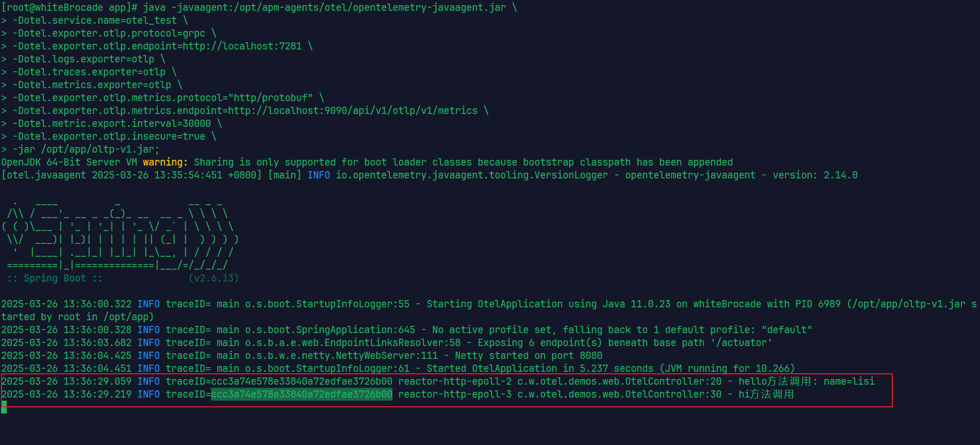This screenshot has height=445, width=980.
Task: Click the NettyWebServer:111 logger name
Action: pyautogui.click(x=341, y=356)
